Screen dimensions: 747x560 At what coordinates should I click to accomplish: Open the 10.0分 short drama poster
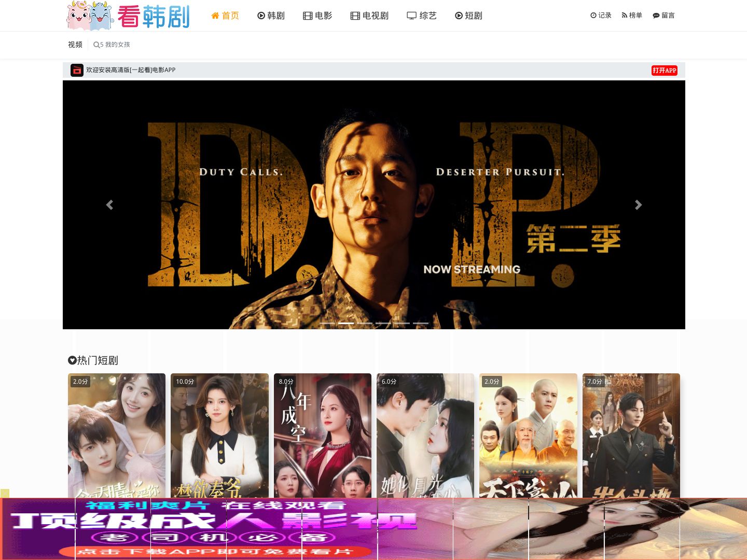click(219, 436)
